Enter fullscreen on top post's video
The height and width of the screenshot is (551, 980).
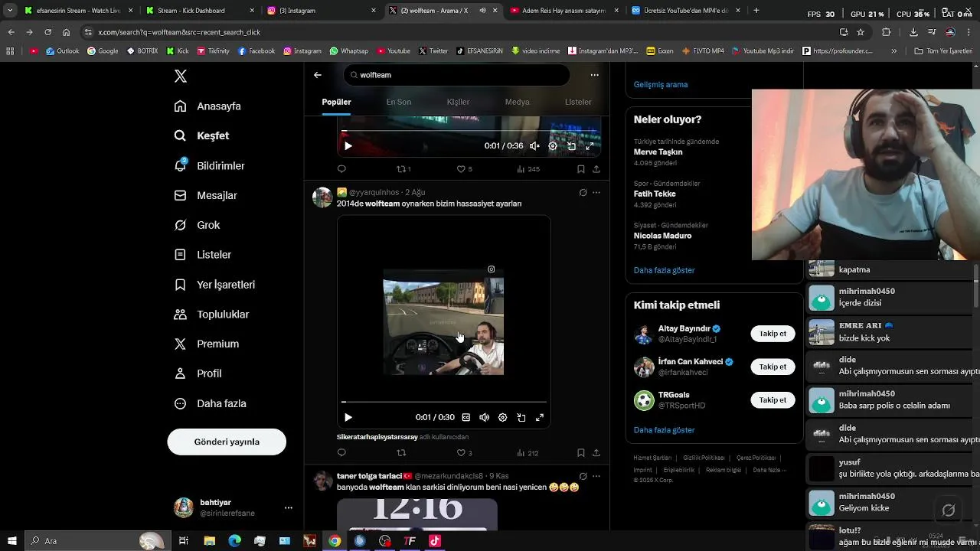point(590,146)
